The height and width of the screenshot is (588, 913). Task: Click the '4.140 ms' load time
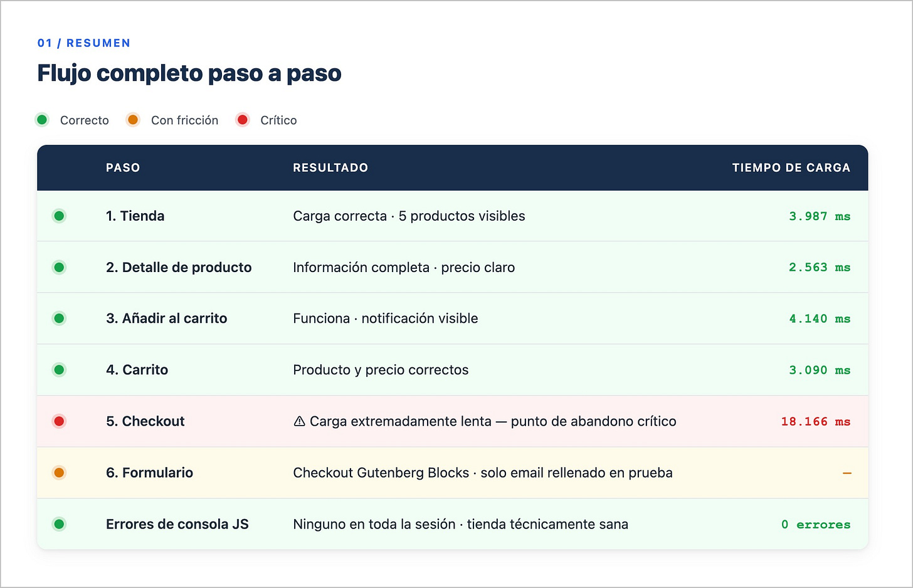820,318
